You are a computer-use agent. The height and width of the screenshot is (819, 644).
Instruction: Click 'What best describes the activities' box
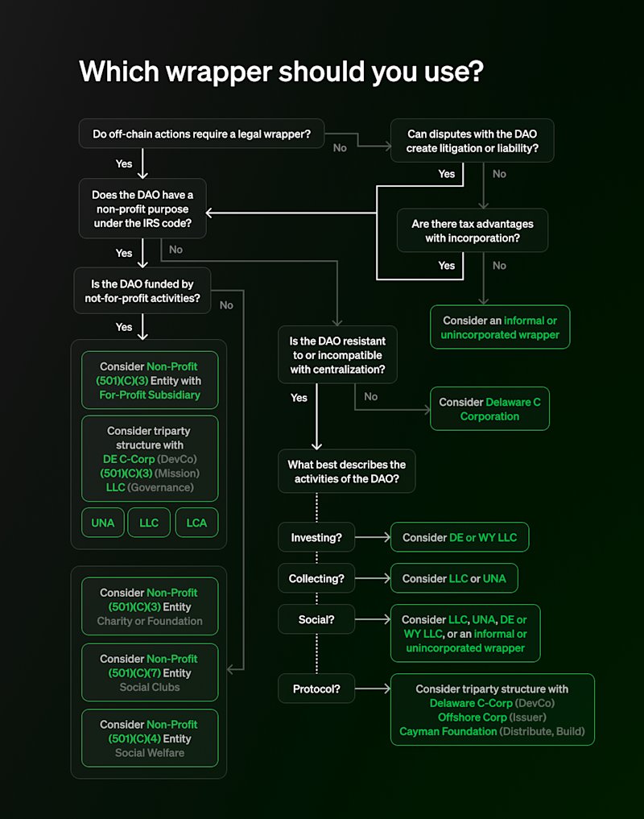[x=347, y=471]
